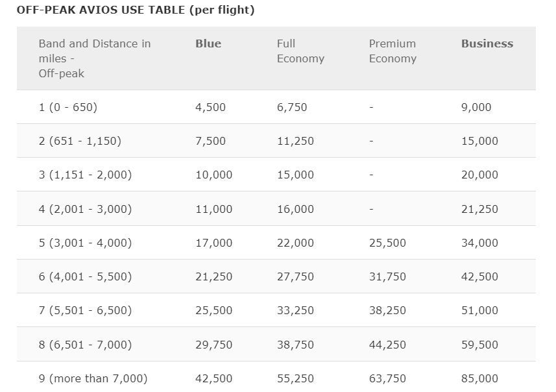The height and width of the screenshot is (392, 556).
Task: Click the Band and Distance header cell
Action: (x=94, y=58)
